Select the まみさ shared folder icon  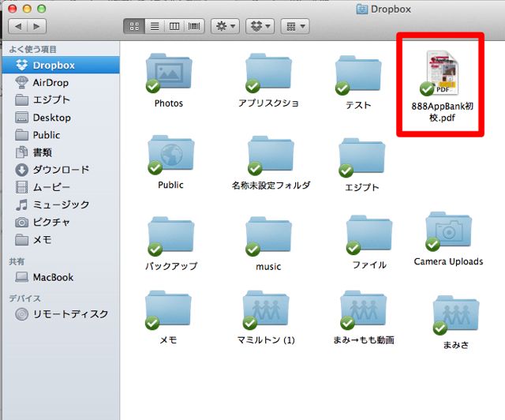point(456,314)
